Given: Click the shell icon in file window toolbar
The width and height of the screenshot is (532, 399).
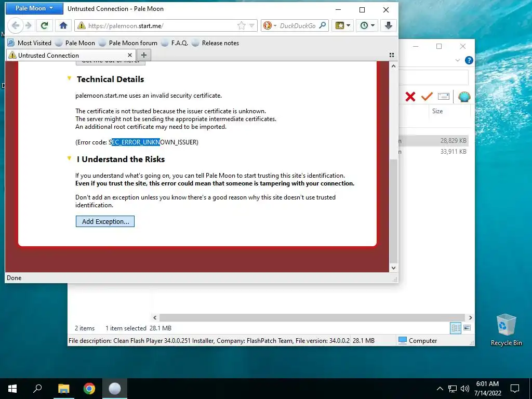Looking at the screenshot, I should 464,97.
